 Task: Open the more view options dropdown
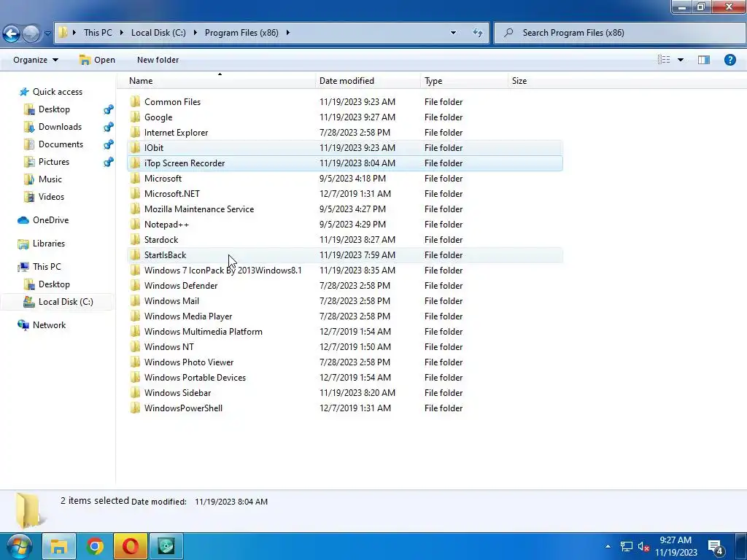(x=681, y=60)
